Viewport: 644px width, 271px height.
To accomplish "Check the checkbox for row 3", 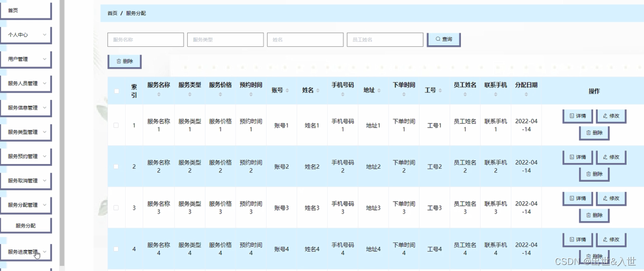I will click(x=116, y=208).
